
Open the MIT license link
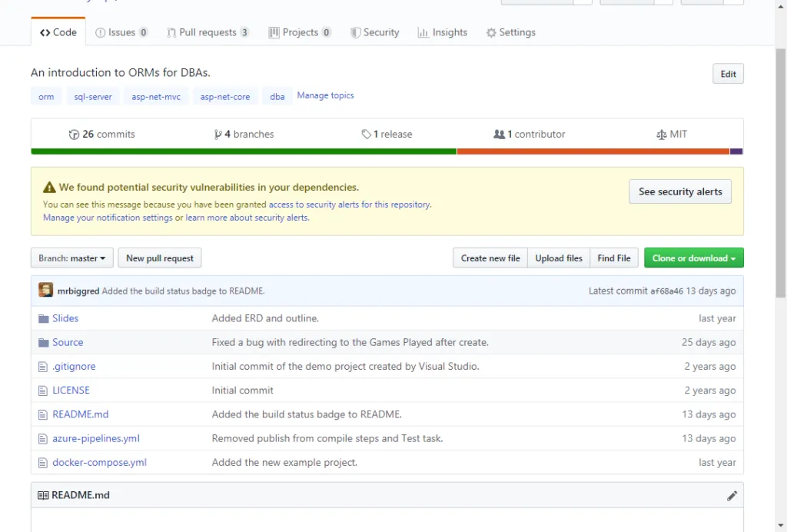[x=672, y=134]
